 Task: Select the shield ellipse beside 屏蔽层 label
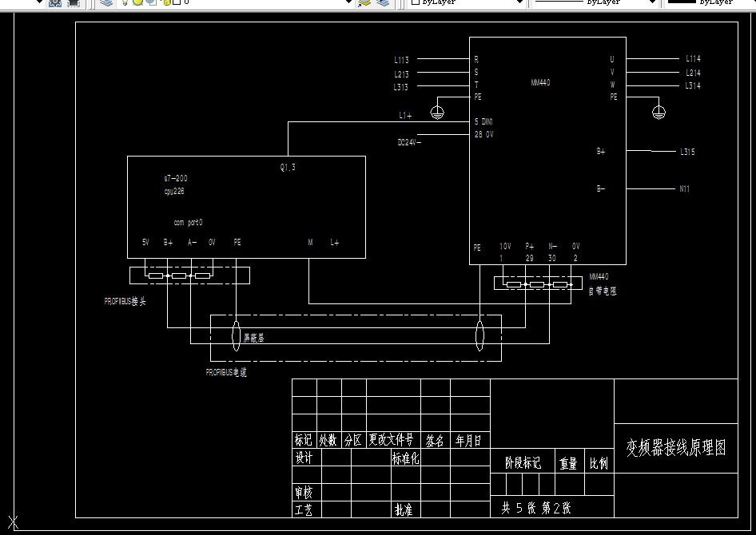tap(237, 335)
